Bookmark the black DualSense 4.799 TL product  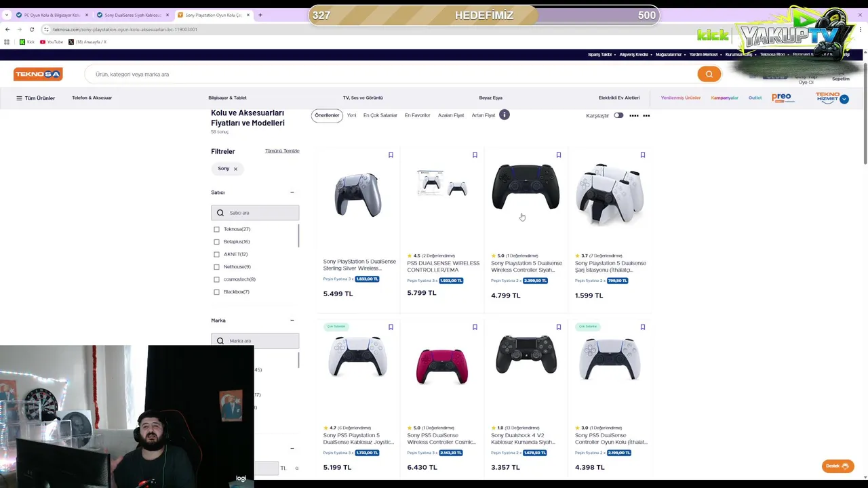[559, 155]
